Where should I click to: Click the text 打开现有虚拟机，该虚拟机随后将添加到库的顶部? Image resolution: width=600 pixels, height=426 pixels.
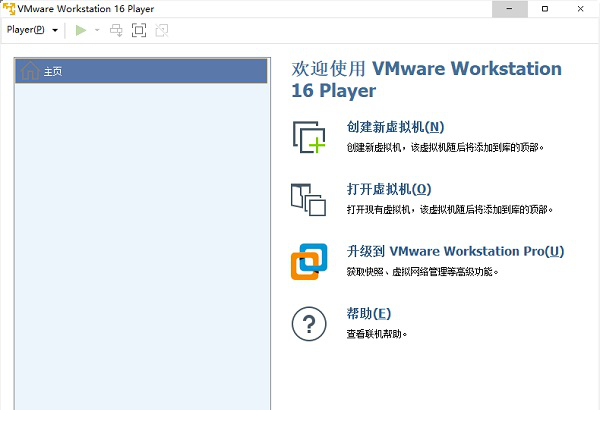[x=450, y=210]
